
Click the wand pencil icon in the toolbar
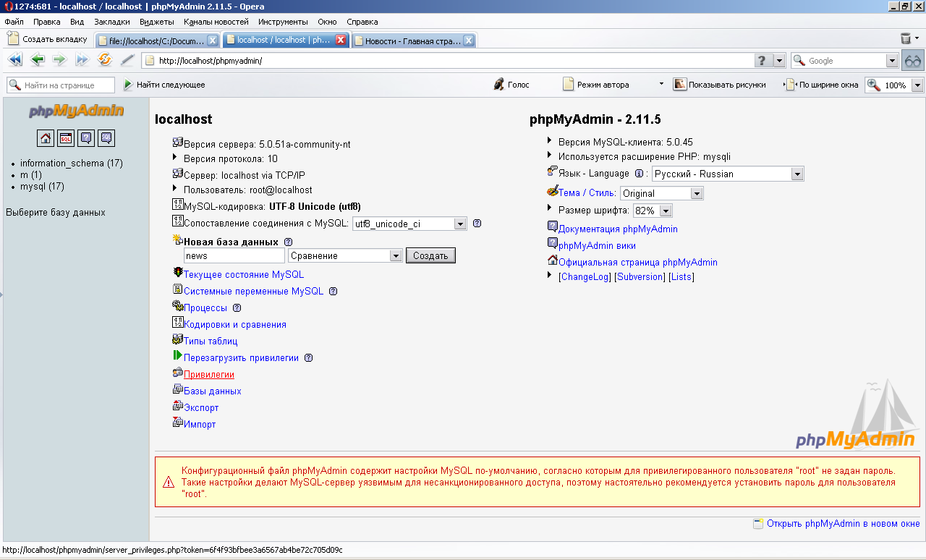pyautogui.click(x=127, y=60)
